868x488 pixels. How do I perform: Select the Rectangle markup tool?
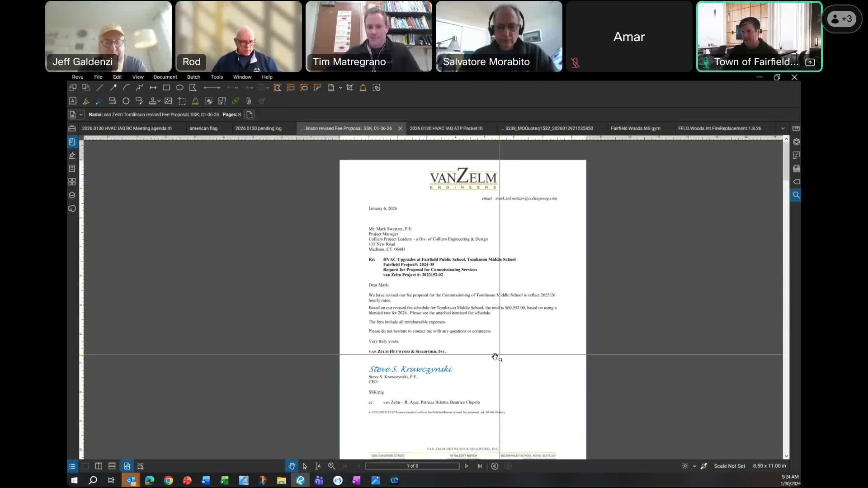click(x=166, y=88)
